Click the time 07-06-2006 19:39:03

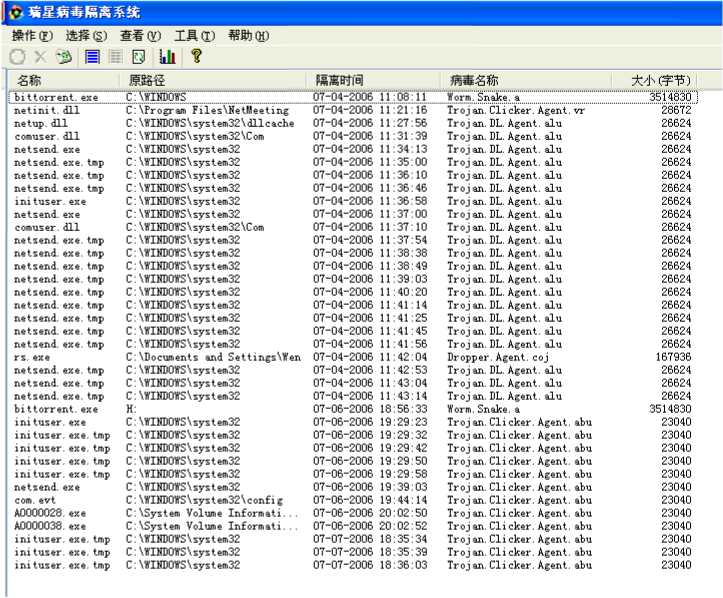[x=370, y=487]
